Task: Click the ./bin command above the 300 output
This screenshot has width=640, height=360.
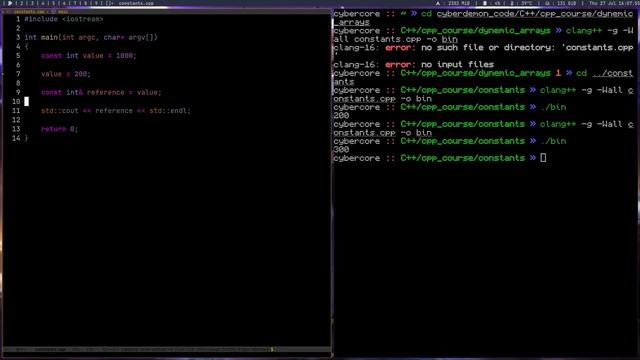Action: click(553, 141)
